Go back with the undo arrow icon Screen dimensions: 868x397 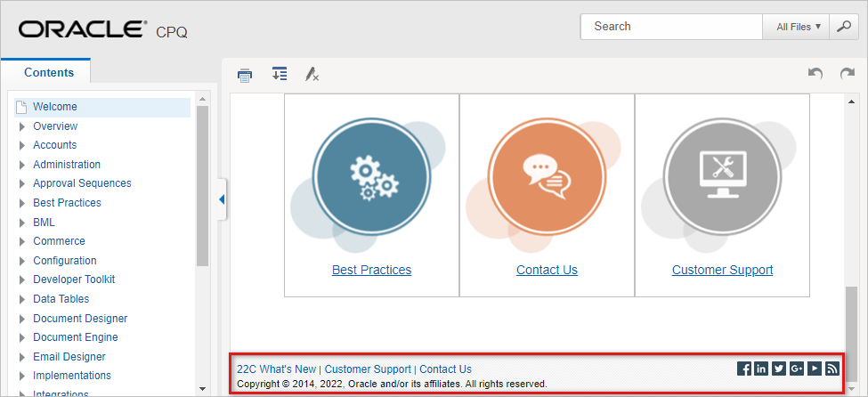[815, 74]
